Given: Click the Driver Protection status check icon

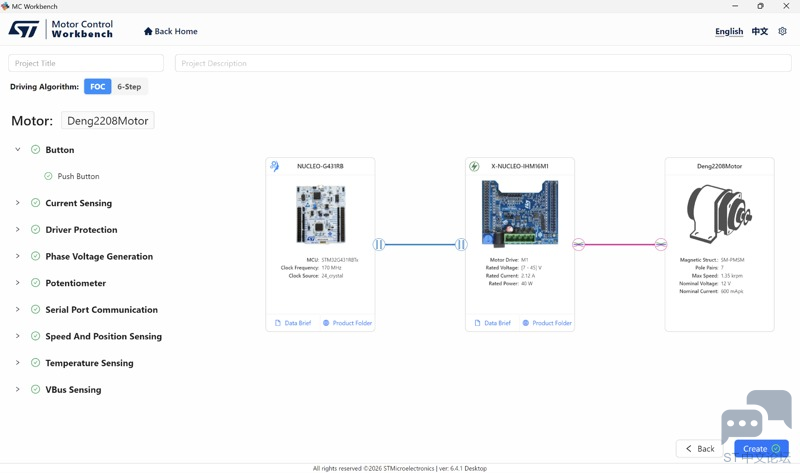Looking at the screenshot, I should tap(35, 229).
